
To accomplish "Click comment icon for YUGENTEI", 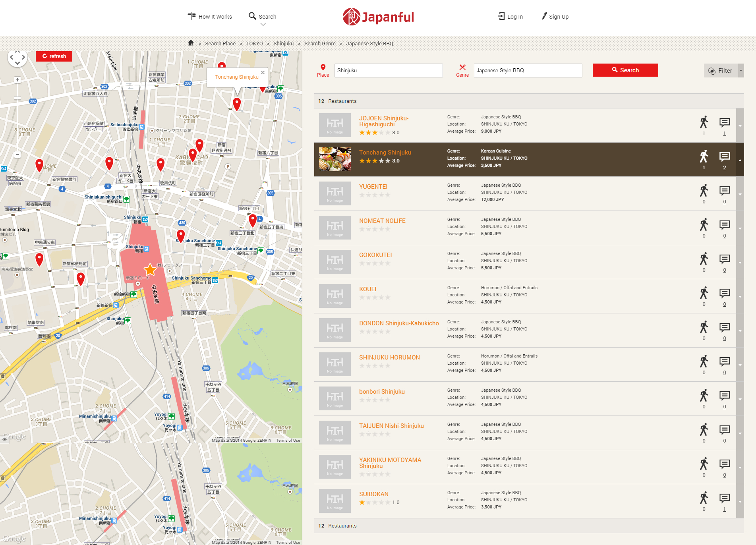I will 725,190.
